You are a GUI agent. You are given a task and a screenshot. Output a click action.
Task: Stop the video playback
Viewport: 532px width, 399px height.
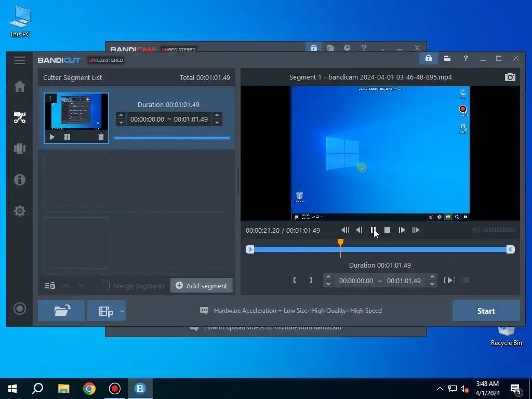pyautogui.click(x=387, y=230)
